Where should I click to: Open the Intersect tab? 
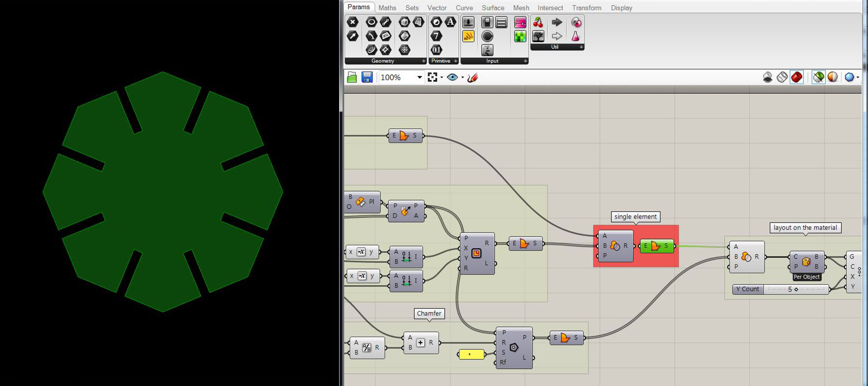tap(550, 8)
